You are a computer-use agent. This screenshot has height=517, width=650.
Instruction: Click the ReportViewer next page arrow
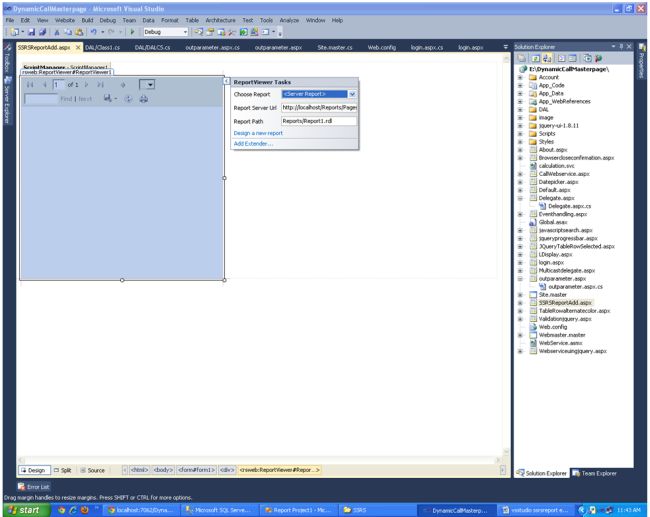point(86,85)
